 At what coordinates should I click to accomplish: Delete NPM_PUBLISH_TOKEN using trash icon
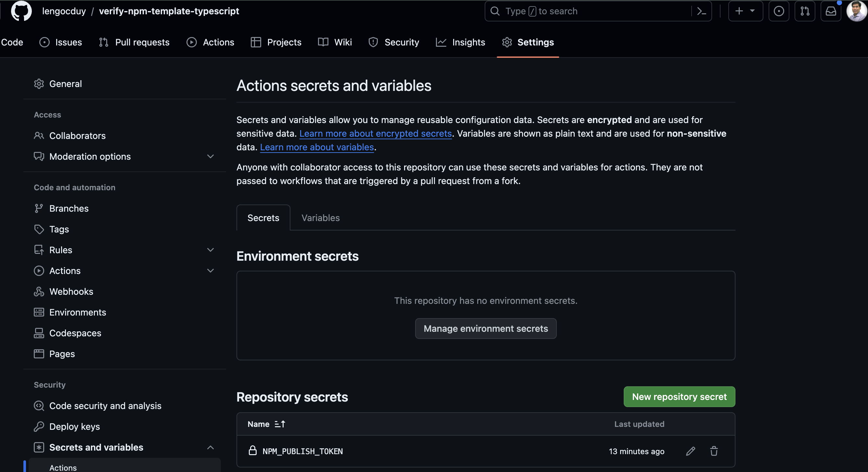tap(714, 451)
